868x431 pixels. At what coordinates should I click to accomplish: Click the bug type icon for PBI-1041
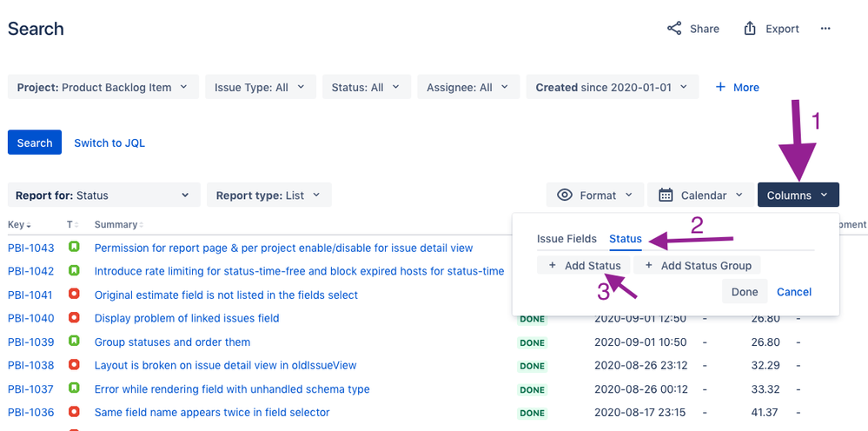click(x=74, y=294)
